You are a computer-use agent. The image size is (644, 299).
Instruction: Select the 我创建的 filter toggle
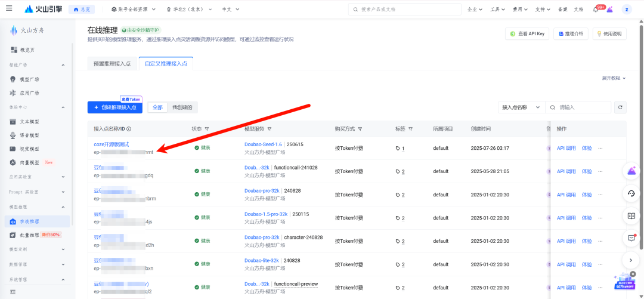[182, 107]
